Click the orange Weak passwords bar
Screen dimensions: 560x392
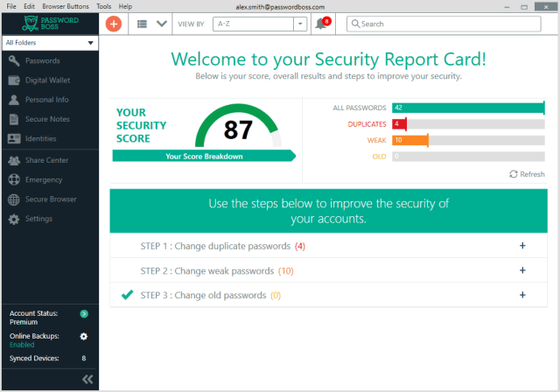(x=409, y=140)
